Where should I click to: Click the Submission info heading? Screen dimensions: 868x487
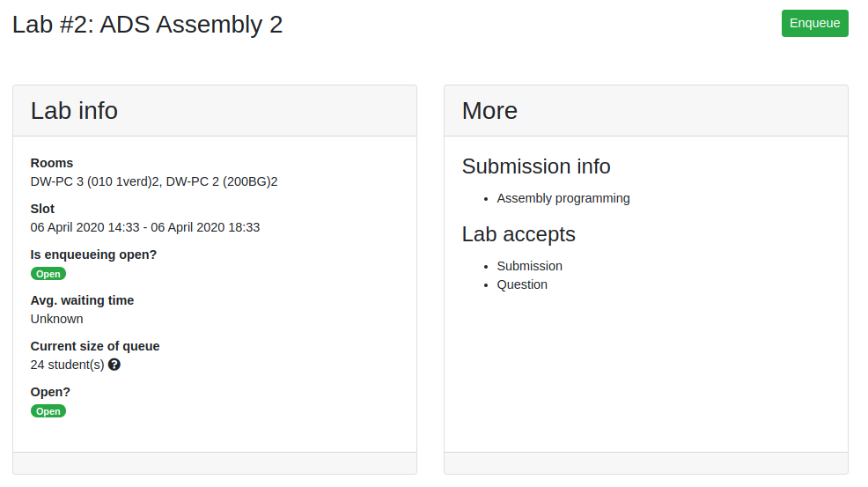click(x=536, y=166)
